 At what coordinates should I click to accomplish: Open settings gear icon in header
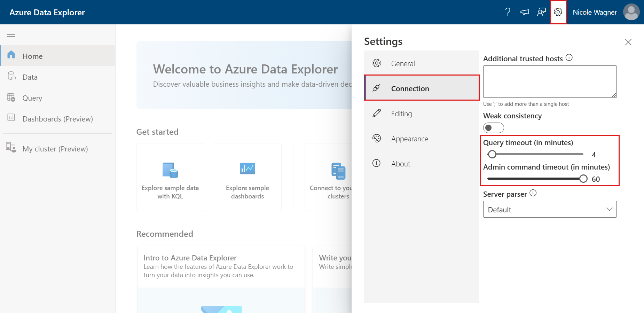coord(558,12)
